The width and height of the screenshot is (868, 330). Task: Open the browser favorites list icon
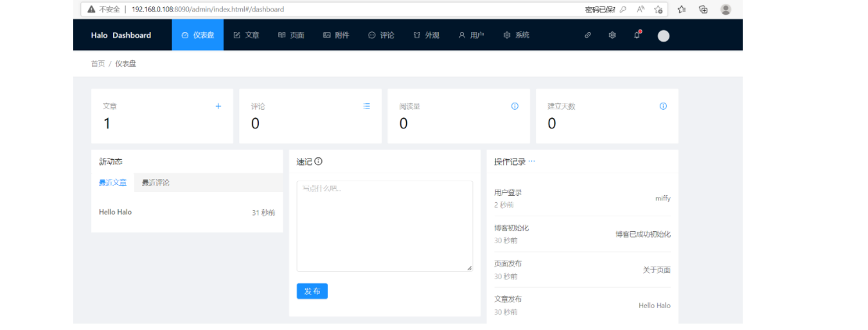[x=682, y=10]
